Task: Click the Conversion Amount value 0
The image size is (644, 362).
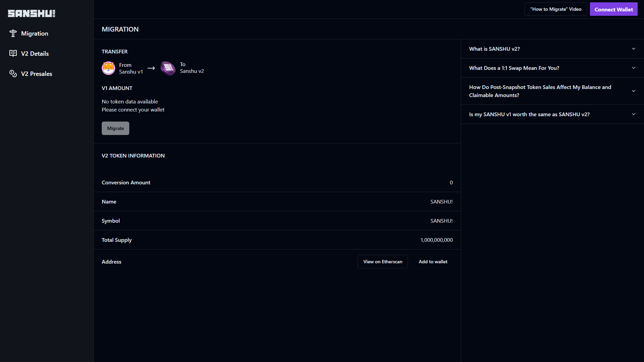Action: click(451, 182)
